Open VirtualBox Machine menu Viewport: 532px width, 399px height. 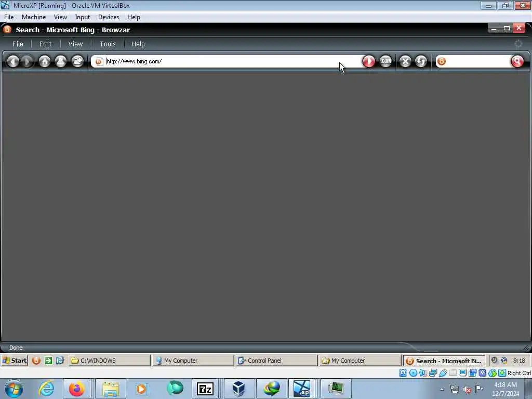click(34, 17)
